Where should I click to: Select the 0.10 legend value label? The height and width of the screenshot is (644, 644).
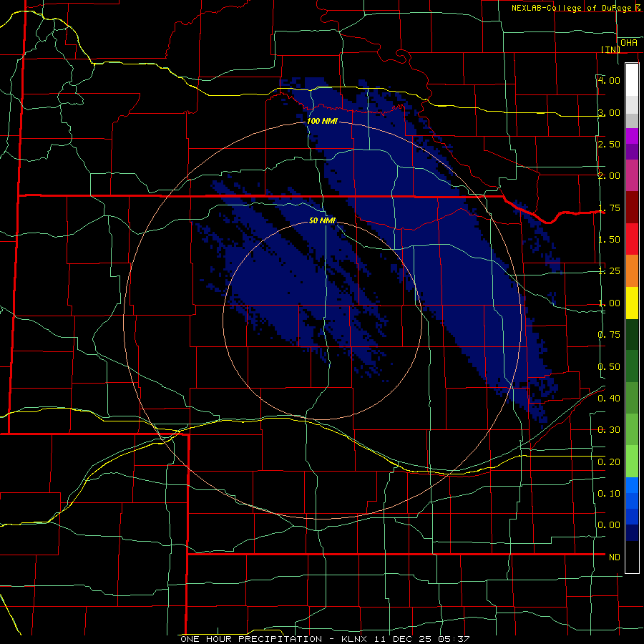coord(609,493)
